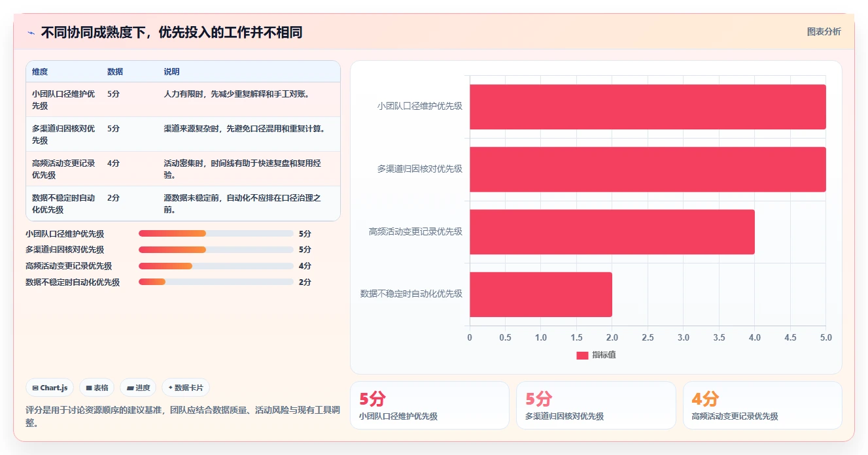868x455 pixels.
Task: Click the description 人力有限时，先减少重复解释和手工对账
Action: (x=236, y=94)
